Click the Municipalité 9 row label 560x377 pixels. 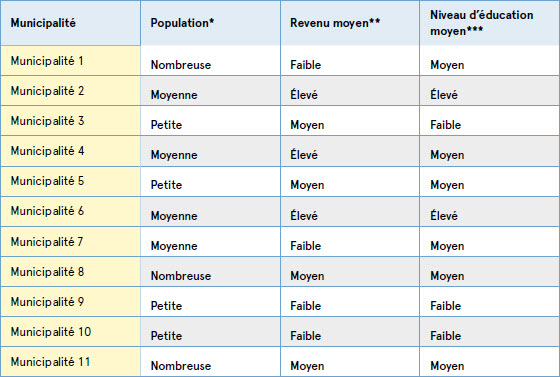click(70, 302)
